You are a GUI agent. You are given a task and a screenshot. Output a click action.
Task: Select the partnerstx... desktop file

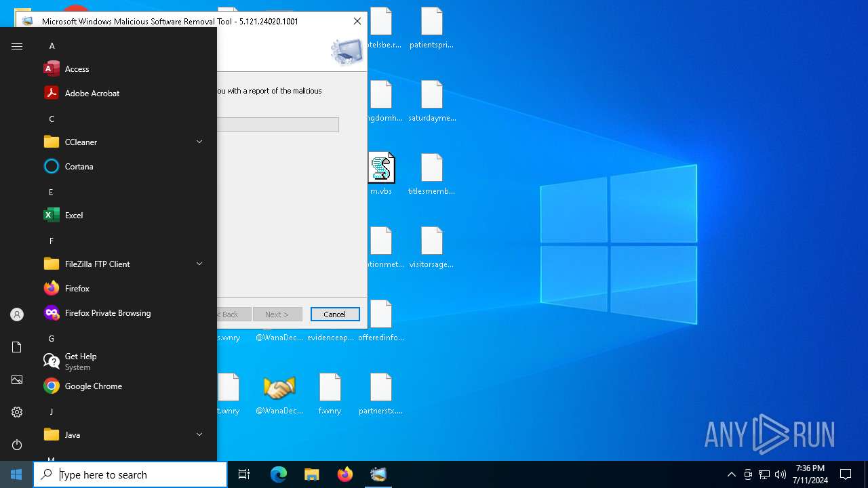point(381,394)
